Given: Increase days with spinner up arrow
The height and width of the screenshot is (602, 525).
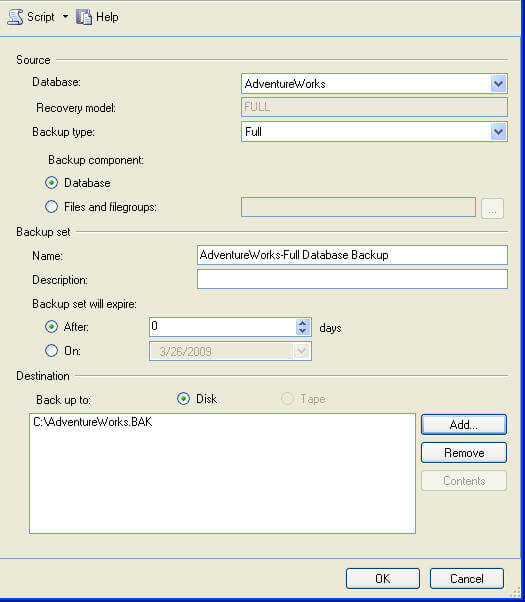Looking at the screenshot, I should 303,323.
